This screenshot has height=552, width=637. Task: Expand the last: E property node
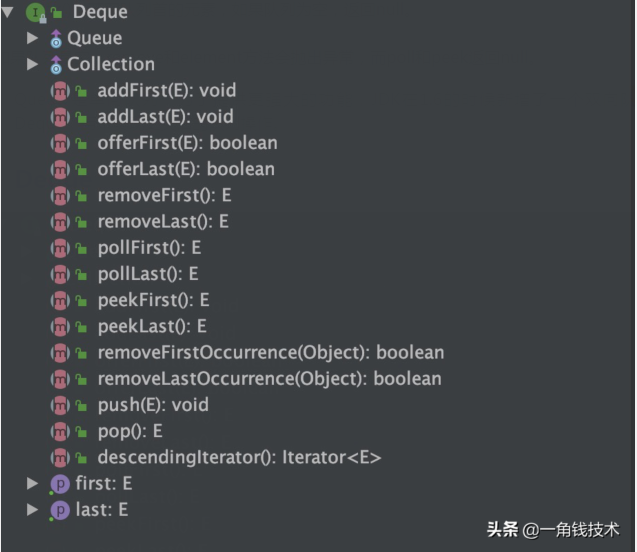click(33, 510)
